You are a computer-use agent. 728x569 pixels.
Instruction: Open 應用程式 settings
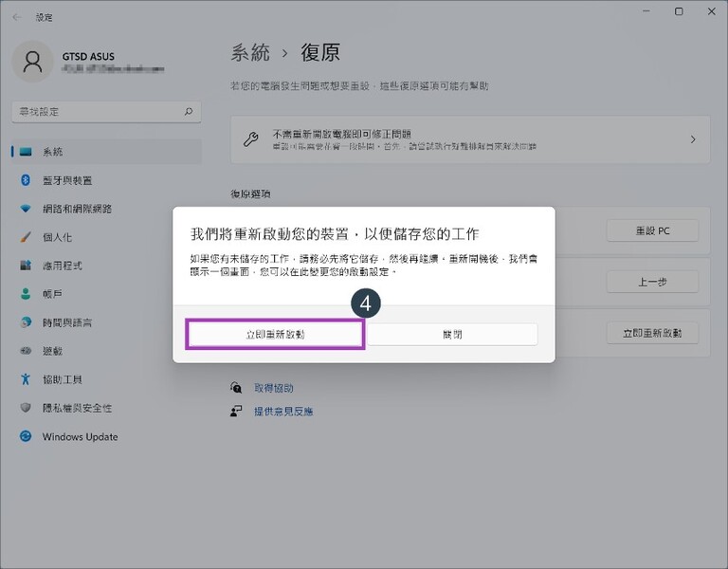tap(106, 266)
